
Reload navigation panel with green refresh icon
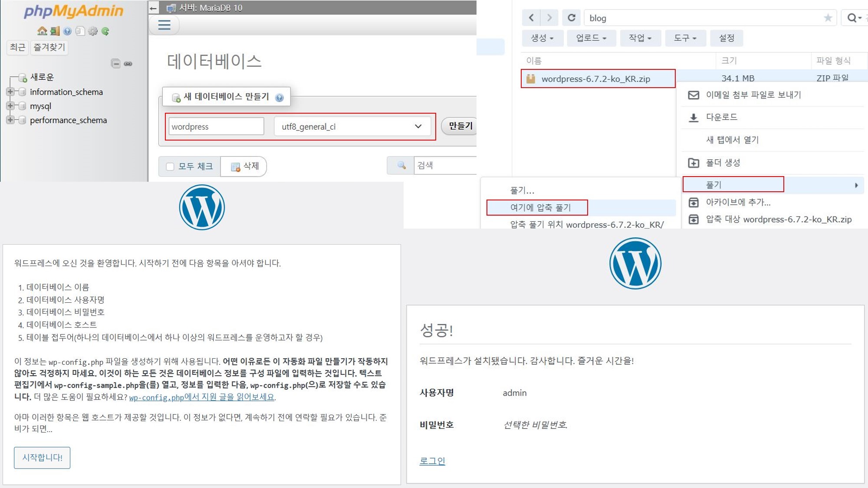tap(105, 31)
